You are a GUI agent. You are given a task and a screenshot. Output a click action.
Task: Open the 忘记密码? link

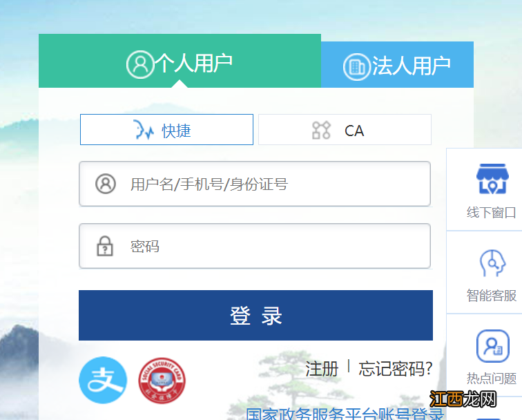395,369
